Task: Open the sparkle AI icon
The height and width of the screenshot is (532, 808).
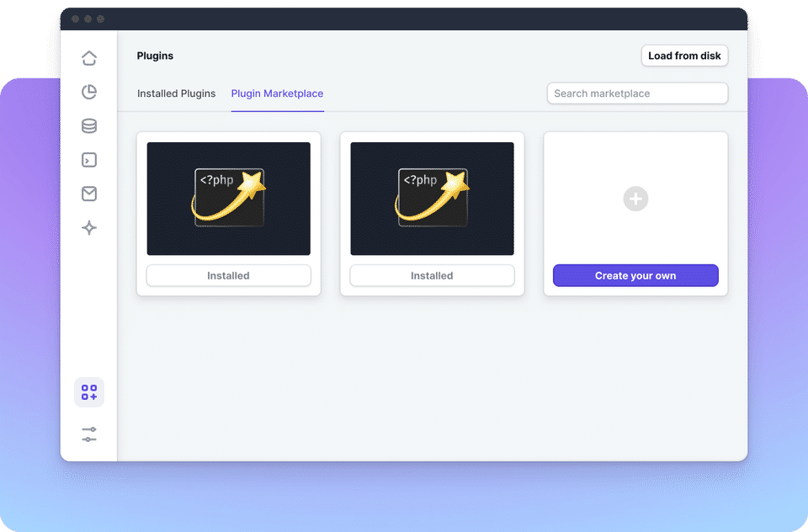Action: click(x=89, y=228)
